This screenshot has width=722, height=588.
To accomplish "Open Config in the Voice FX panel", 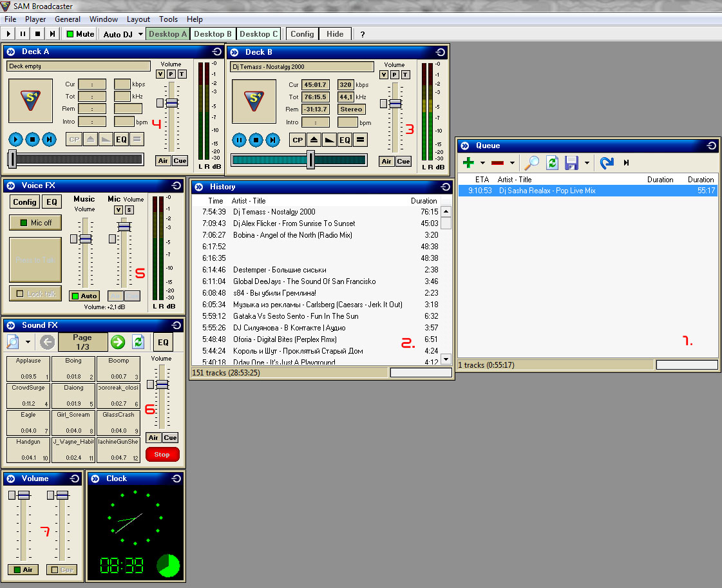I will [24, 202].
